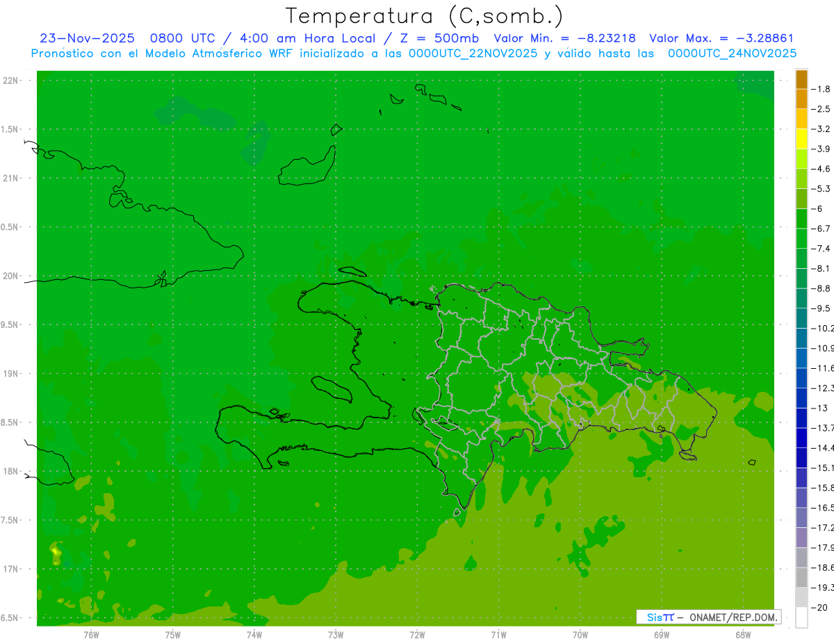Select initialization stamp "0000UTC_22NOV2025"
834x644 pixels.
point(473,53)
